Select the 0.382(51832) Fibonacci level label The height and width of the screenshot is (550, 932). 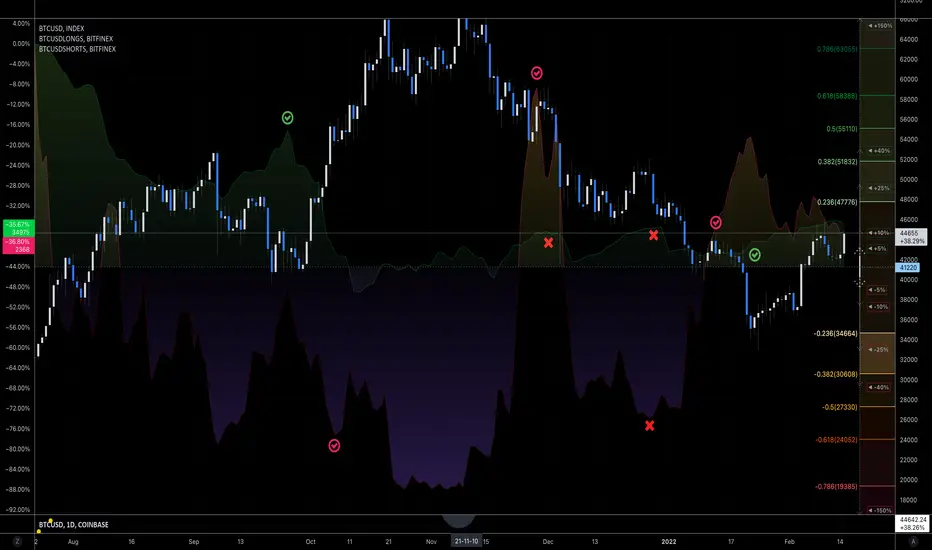[x=837, y=162]
